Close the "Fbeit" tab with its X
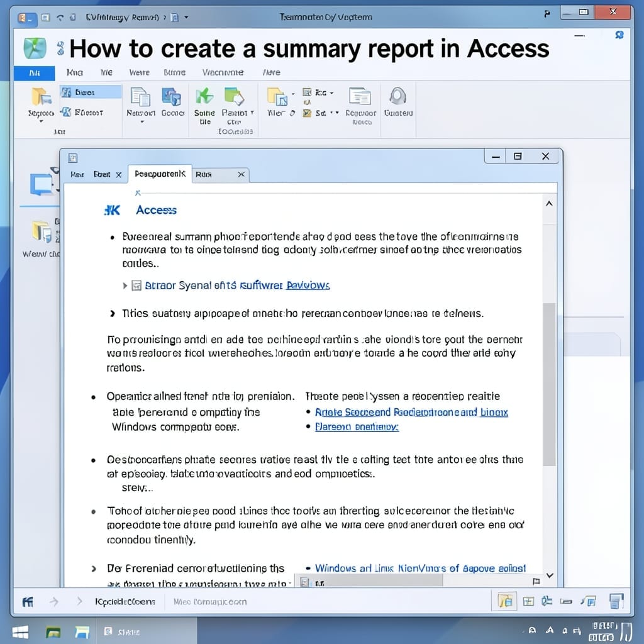The height and width of the screenshot is (644, 644). [x=119, y=175]
